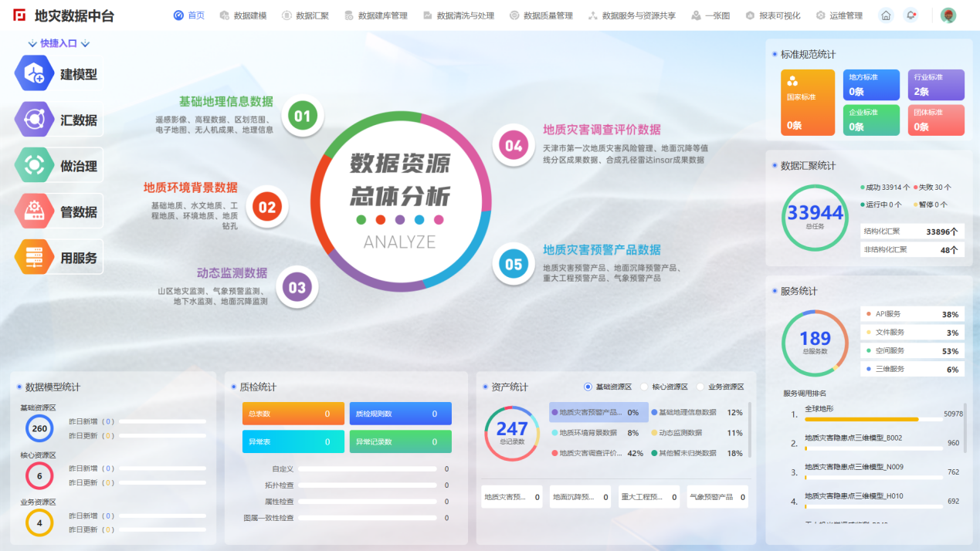Open the 汇数据 quick entry icon
Screen dimensions: 980x551
pyautogui.click(x=34, y=120)
